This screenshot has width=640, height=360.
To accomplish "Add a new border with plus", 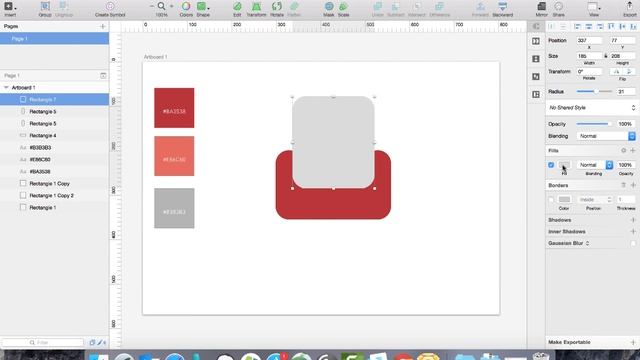I will point(633,185).
